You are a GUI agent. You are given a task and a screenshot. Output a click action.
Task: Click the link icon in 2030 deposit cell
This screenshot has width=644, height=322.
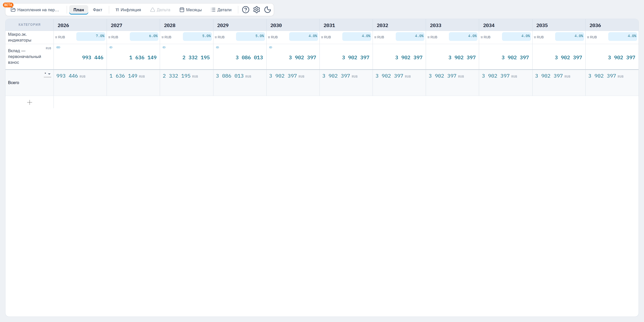[x=270, y=47]
